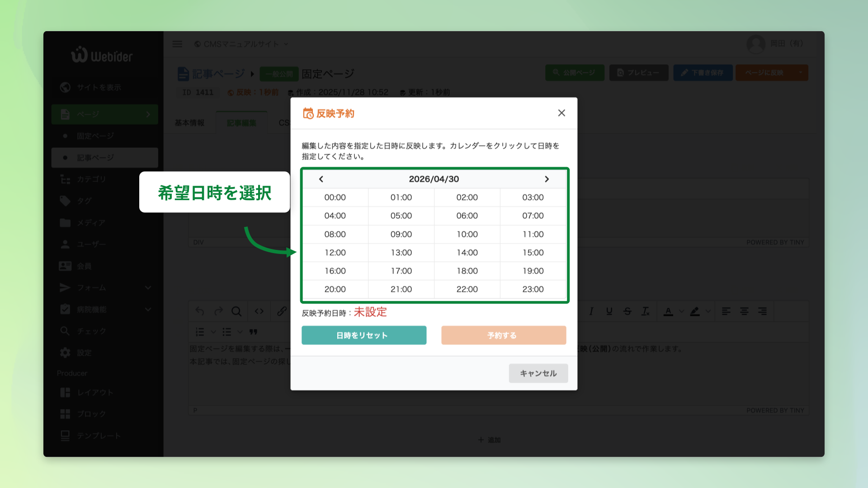Apply the highlight background color
Screen dimensions: 868x488
click(695, 311)
